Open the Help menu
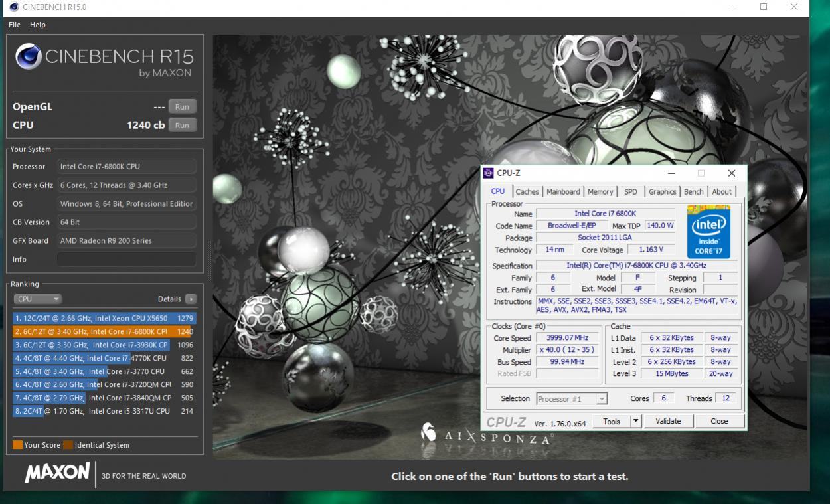 pos(38,25)
